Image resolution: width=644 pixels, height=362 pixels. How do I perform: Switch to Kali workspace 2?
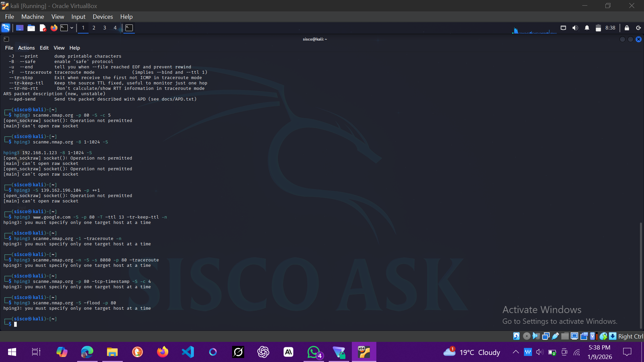coord(94,28)
